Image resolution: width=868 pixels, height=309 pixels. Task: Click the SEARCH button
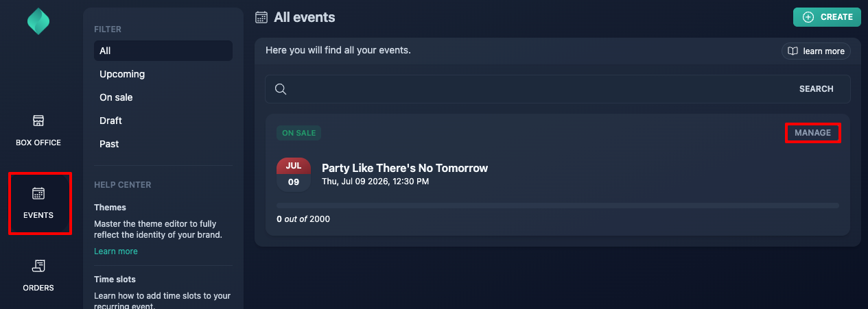pos(817,89)
